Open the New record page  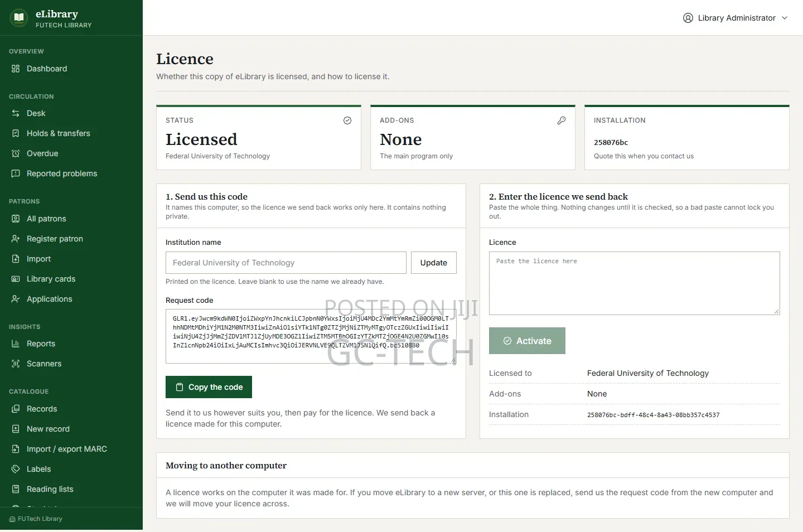point(71,429)
